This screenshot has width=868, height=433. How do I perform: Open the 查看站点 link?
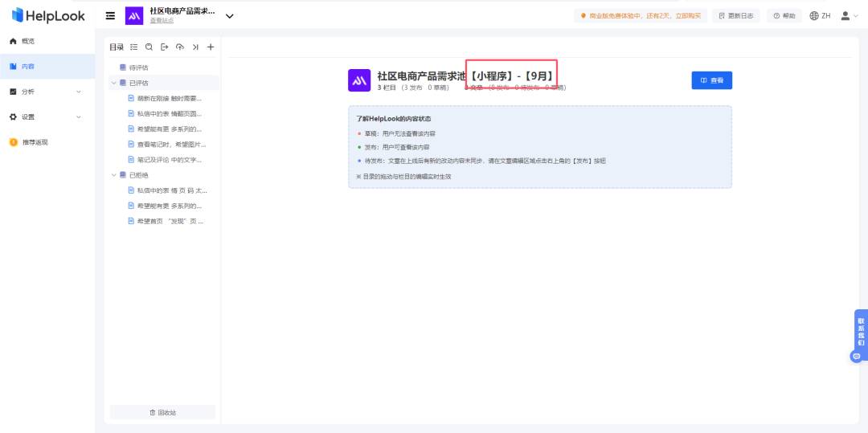[x=162, y=20]
